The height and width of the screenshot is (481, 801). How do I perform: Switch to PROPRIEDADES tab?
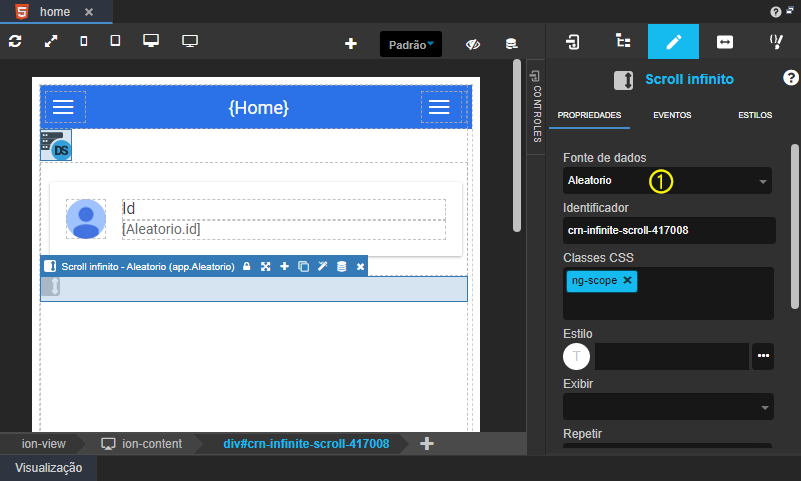(x=589, y=115)
